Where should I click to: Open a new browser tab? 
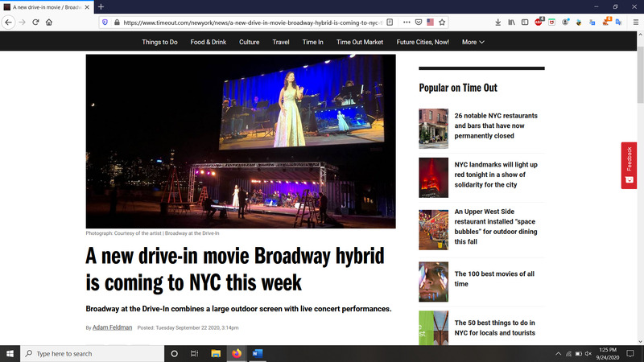tap(101, 6)
